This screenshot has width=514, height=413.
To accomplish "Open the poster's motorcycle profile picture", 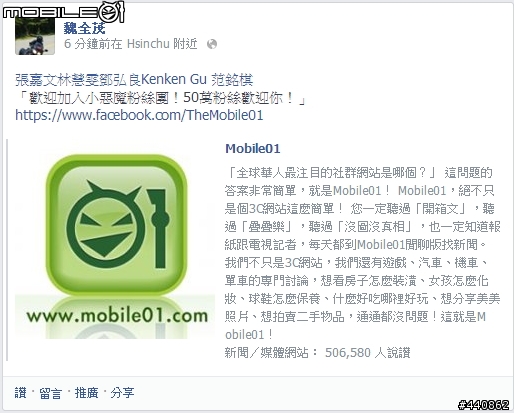I will tap(35, 35).
